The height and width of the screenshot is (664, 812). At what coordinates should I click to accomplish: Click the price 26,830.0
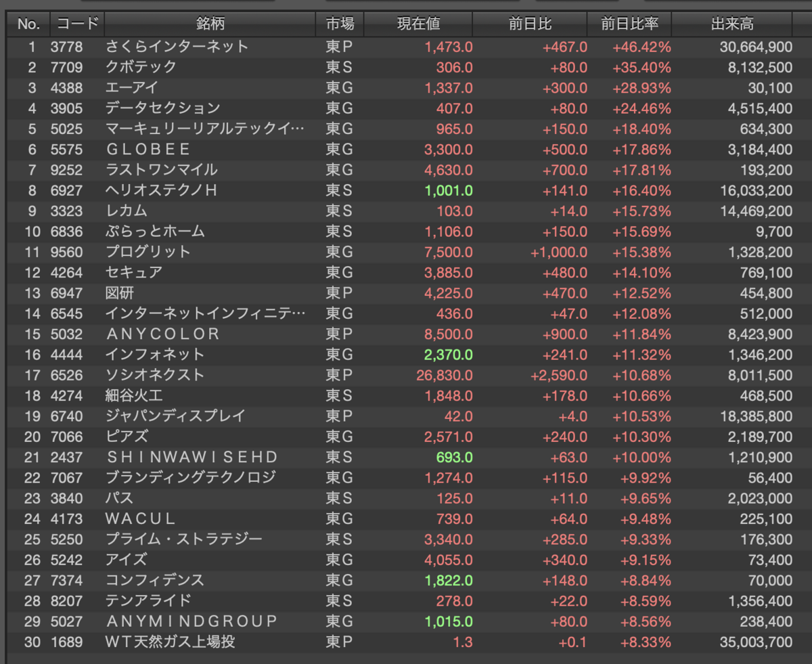pos(445,375)
